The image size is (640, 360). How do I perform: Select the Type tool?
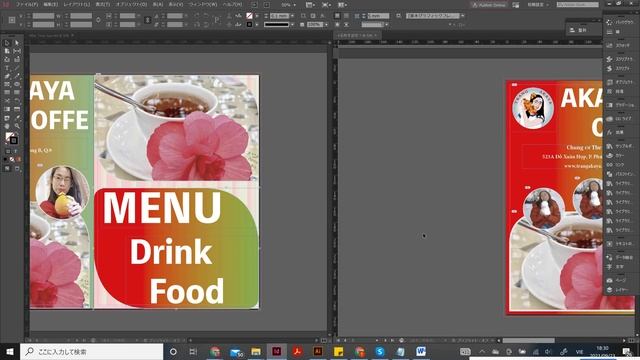[x=7, y=68]
